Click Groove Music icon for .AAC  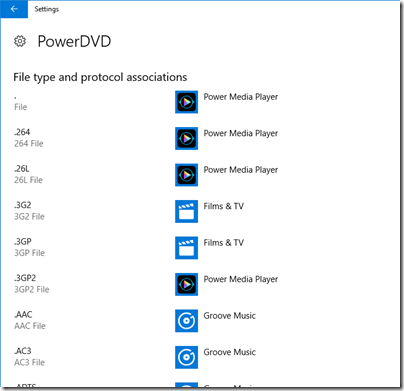click(x=186, y=321)
